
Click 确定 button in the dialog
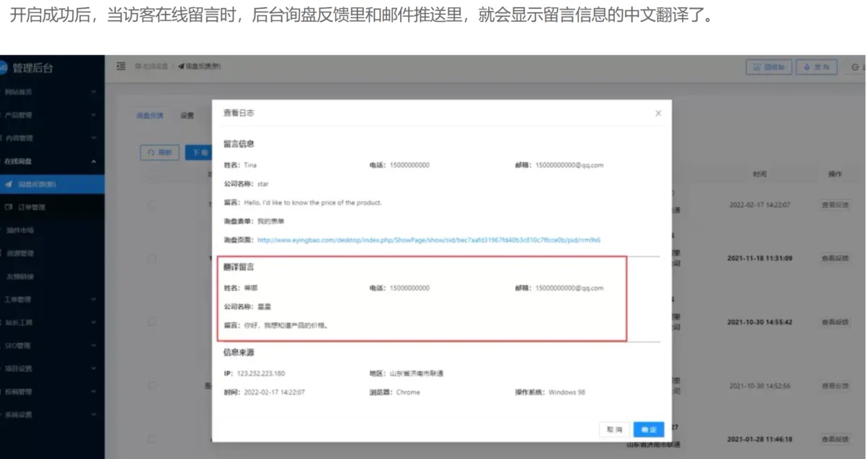point(648,429)
